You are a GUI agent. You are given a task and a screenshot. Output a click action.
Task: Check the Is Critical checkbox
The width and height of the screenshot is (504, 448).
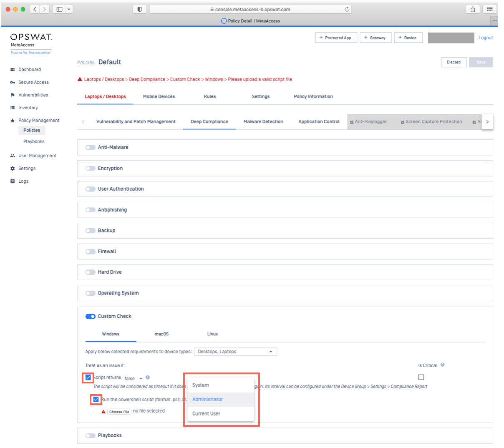[x=421, y=377]
